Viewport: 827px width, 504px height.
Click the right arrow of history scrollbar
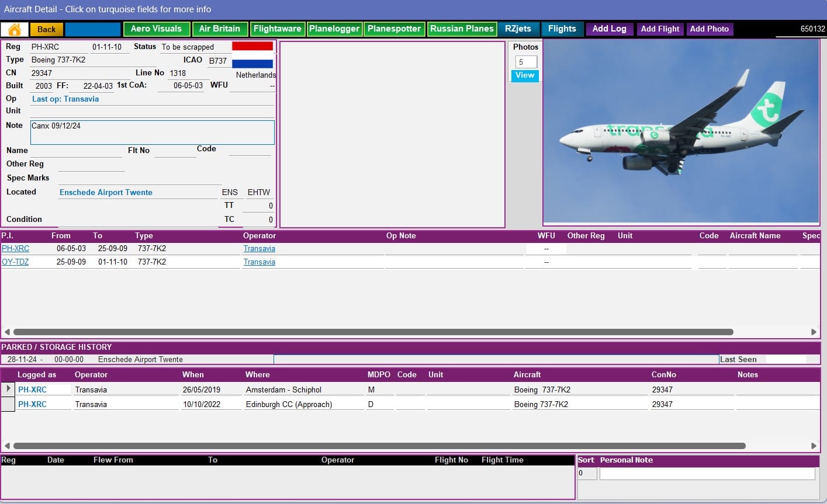tap(814, 332)
